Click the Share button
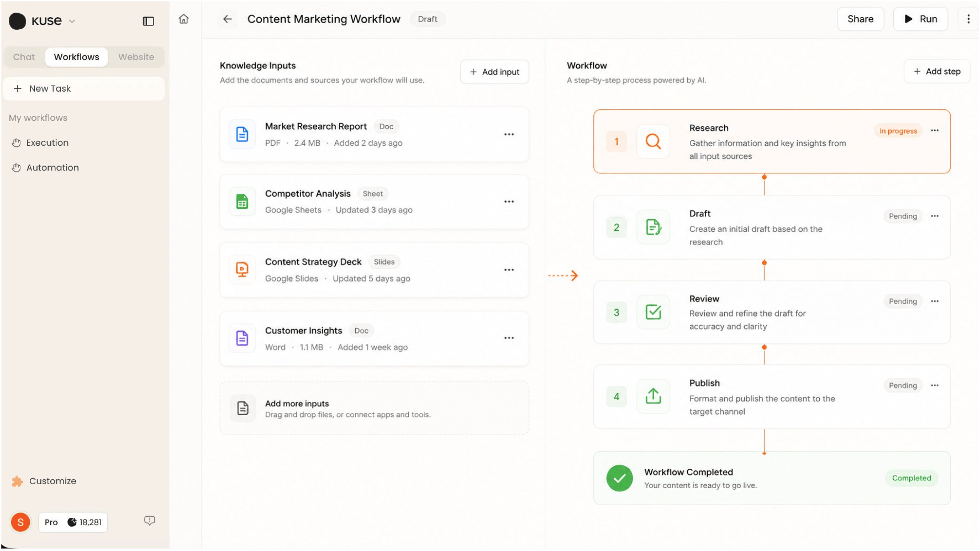 tap(860, 19)
